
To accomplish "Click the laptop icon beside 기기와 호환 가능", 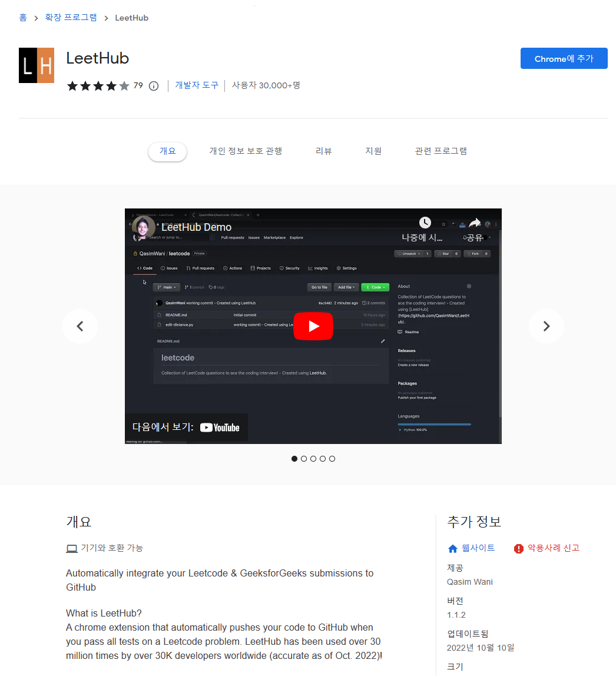I will [x=71, y=548].
